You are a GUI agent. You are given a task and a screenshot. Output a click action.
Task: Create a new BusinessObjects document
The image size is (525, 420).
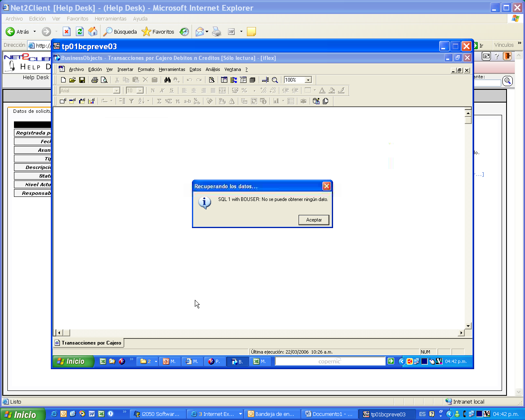[63, 80]
